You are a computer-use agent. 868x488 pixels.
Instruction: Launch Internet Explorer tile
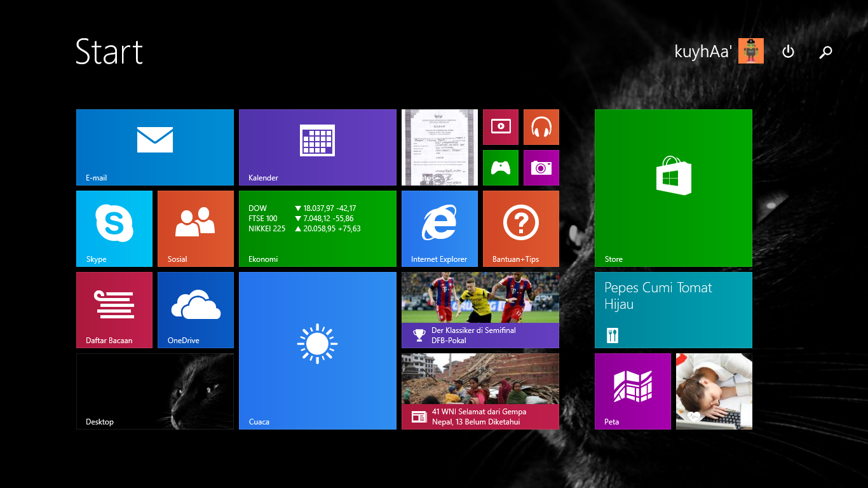click(x=440, y=229)
